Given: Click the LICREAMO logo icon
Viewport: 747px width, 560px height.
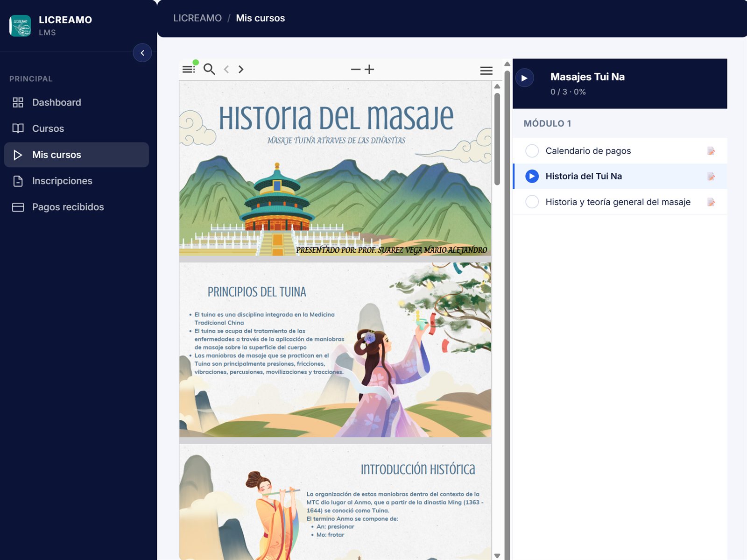Looking at the screenshot, I should [20, 26].
